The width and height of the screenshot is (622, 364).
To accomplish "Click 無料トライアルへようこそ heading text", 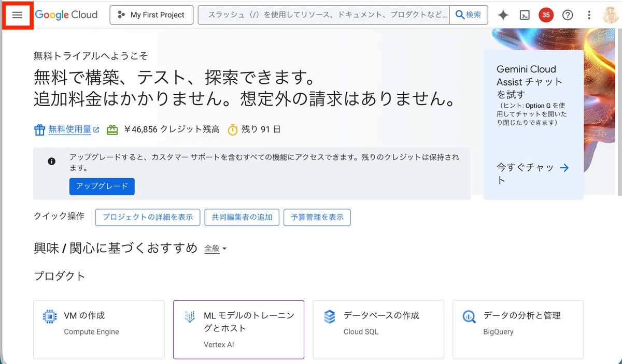I will (91, 56).
